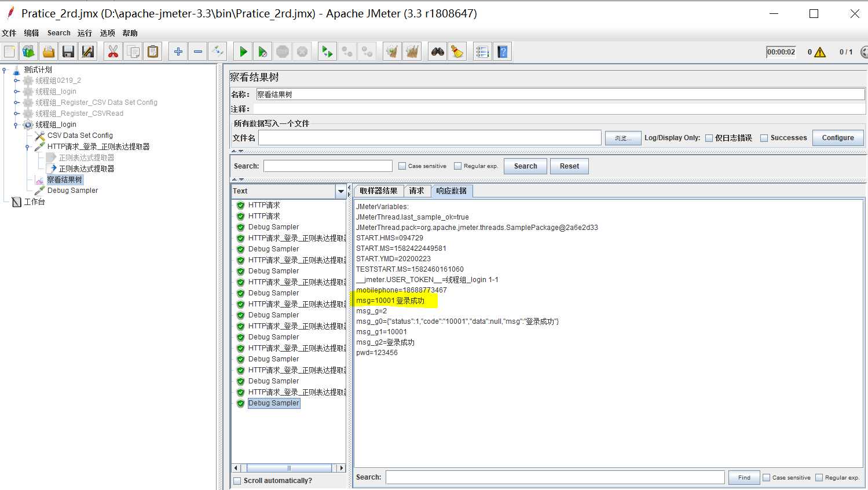
Task: Click the results list horizontal scrollbar
Action: pyautogui.click(x=289, y=468)
